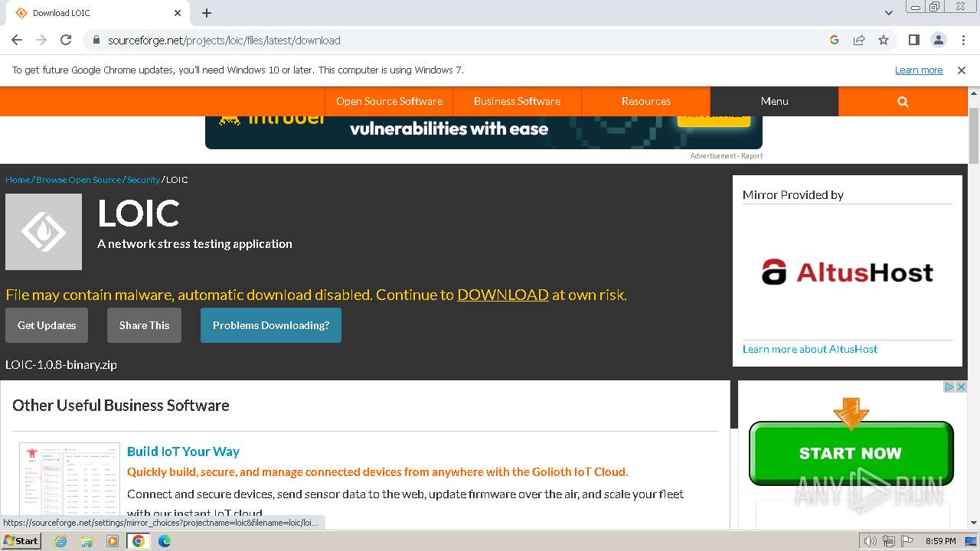Click the DOWNLOAD link in the warning
Screen dimensions: 980x551
tap(503, 295)
